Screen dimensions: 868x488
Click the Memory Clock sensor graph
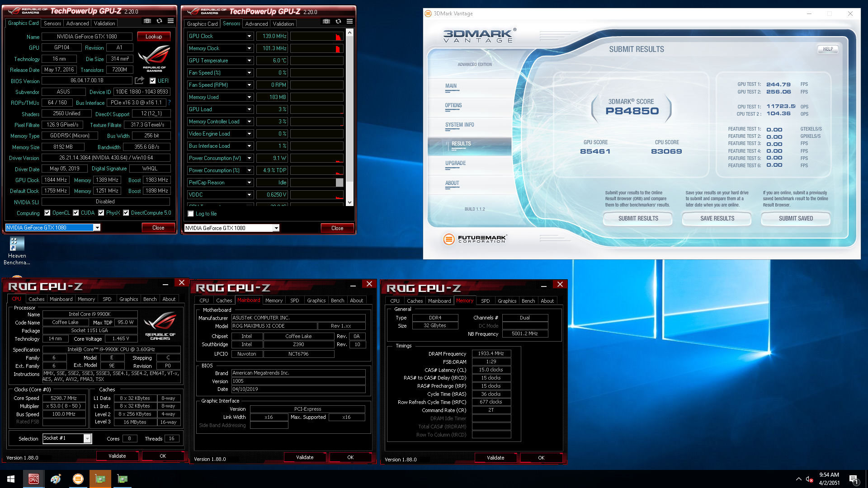point(316,48)
